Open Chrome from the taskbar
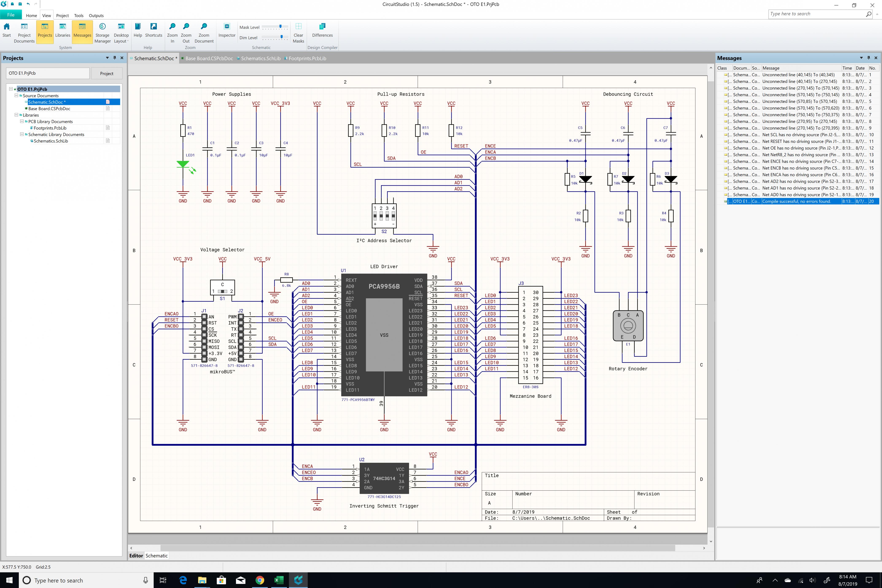 (x=260, y=580)
